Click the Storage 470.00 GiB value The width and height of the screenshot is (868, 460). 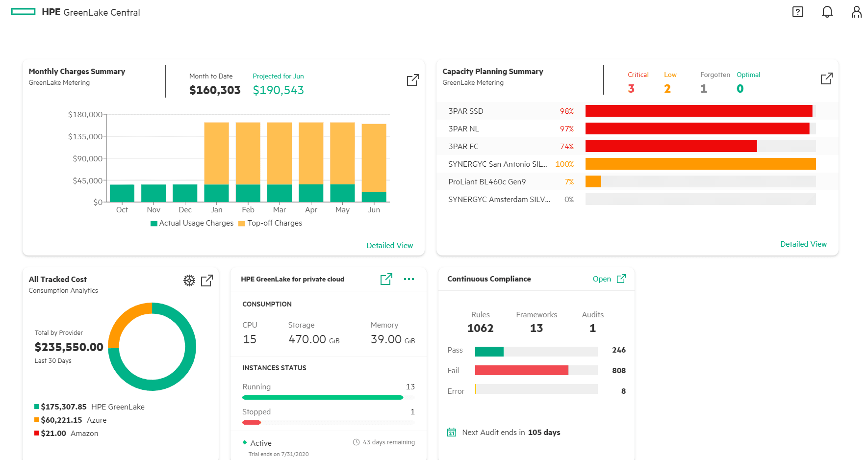(x=314, y=339)
